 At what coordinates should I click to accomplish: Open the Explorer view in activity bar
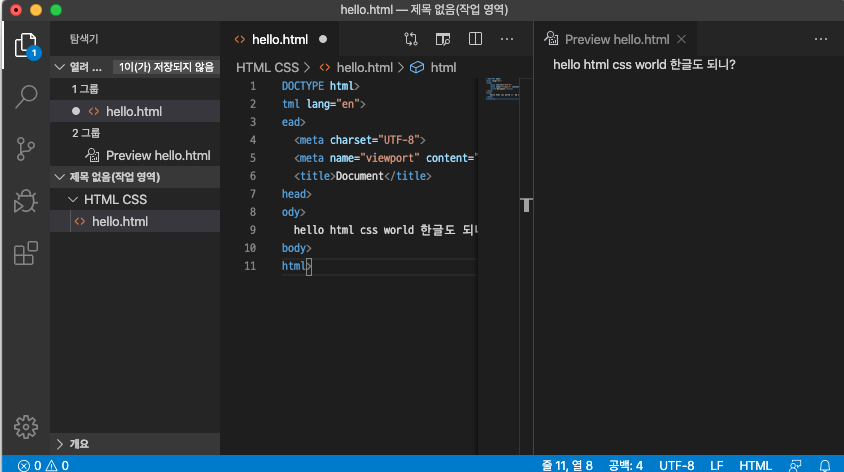[x=25, y=45]
